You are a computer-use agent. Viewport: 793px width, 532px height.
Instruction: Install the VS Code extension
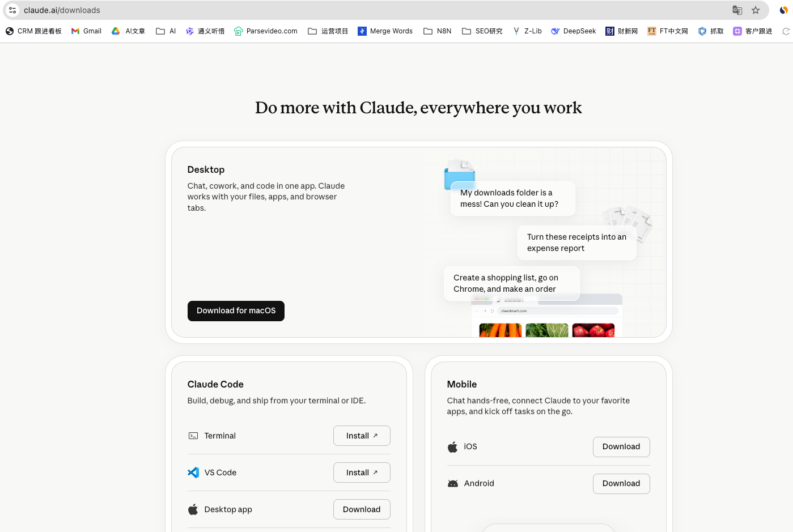point(362,473)
